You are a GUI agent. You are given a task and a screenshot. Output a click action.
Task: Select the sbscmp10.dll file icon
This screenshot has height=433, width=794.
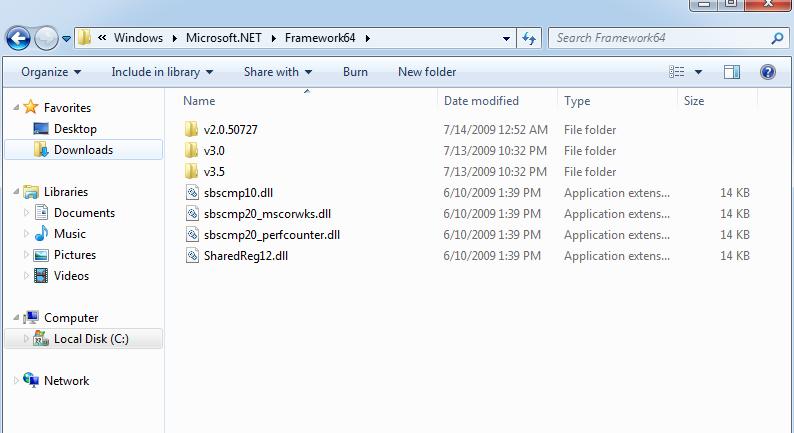pyautogui.click(x=192, y=192)
